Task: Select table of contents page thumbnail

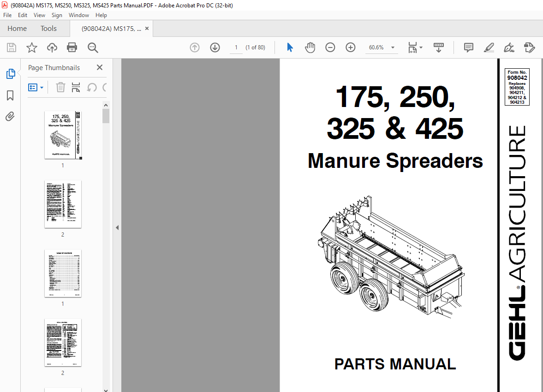Action: (63, 273)
